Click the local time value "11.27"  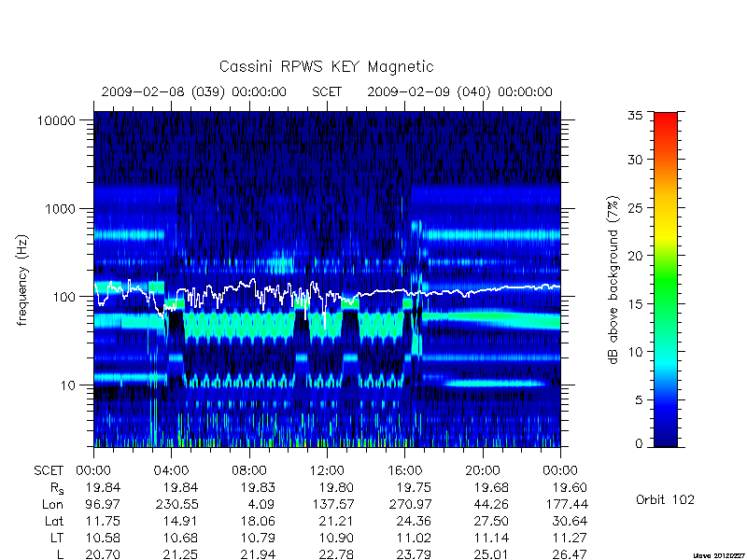570,539
